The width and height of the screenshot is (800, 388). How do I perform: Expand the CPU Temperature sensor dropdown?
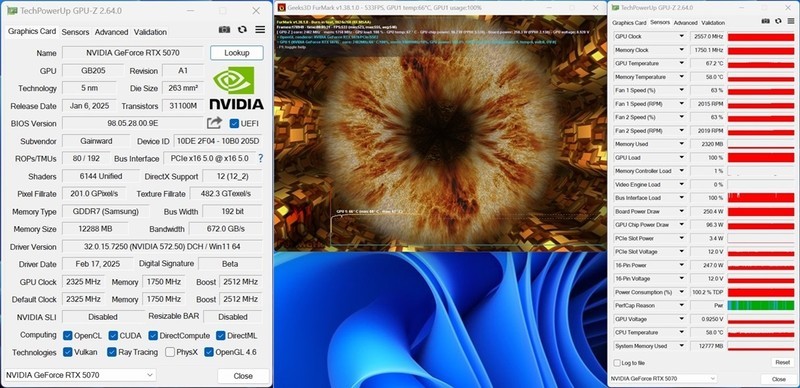point(681,332)
